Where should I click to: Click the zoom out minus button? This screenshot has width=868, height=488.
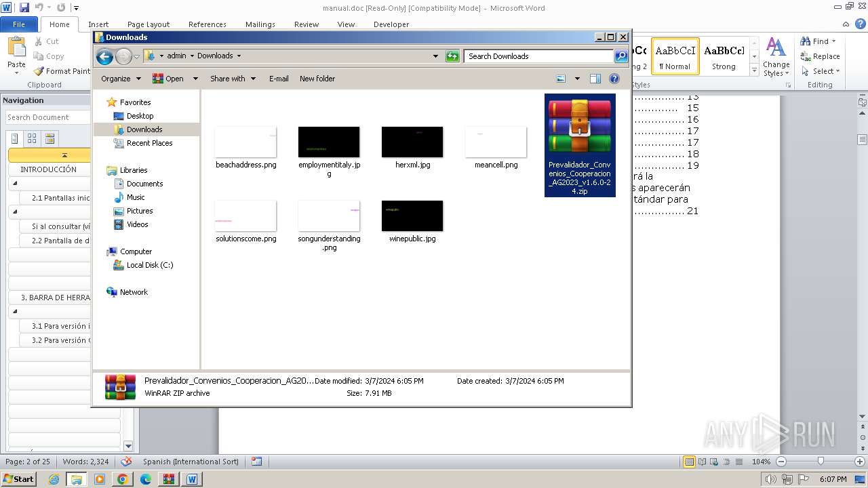pyautogui.click(x=781, y=462)
